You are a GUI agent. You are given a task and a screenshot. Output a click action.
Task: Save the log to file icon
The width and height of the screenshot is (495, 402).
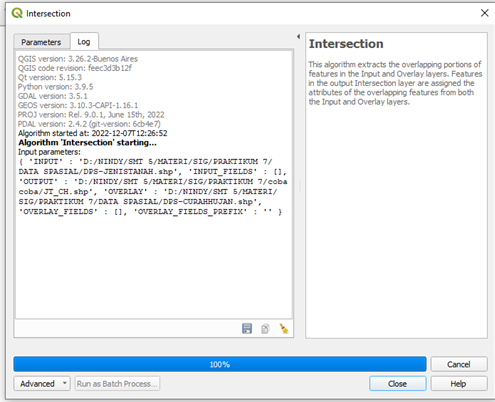click(x=247, y=329)
